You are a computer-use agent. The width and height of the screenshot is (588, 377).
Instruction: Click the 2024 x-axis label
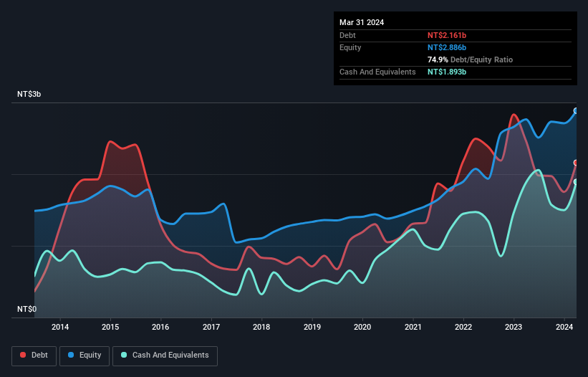pyautogui.click(x=564, y=327)
